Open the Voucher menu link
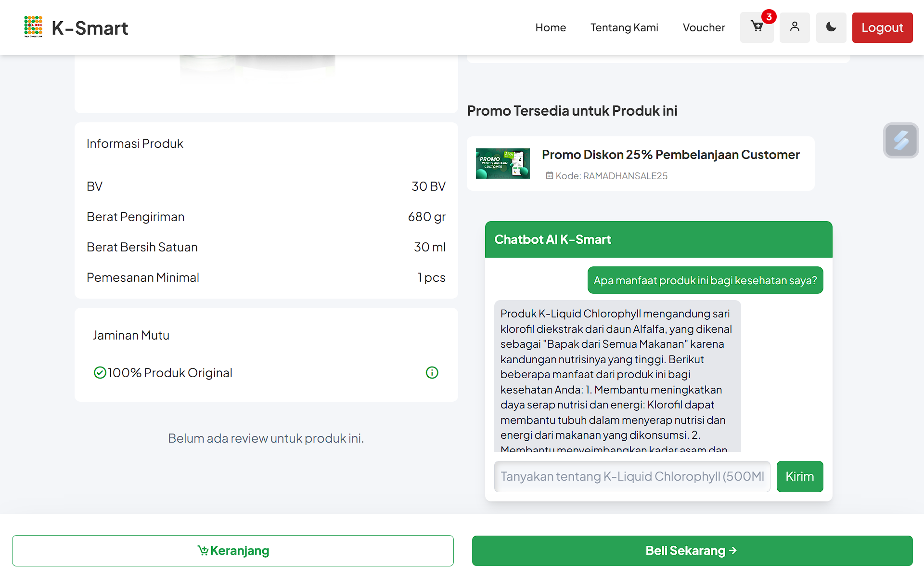Viewport: 924px width, 578px height. point(704,27)
